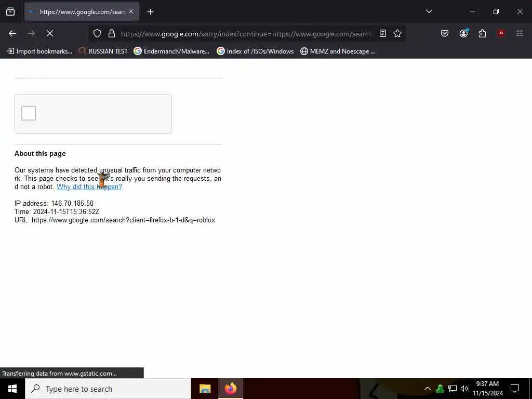
Task: Follow the Why did this happen link
Action: pyautogui.click(x=89, y=187)
